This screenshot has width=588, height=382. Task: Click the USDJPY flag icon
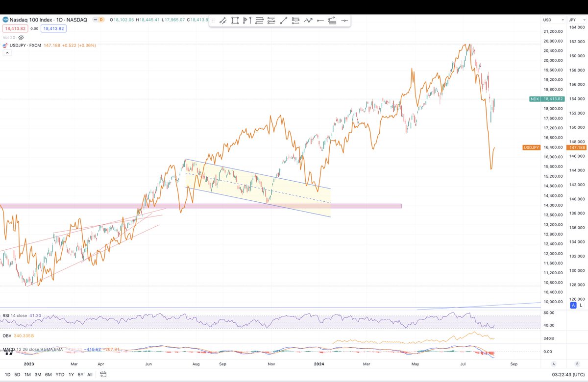(5, 45)
